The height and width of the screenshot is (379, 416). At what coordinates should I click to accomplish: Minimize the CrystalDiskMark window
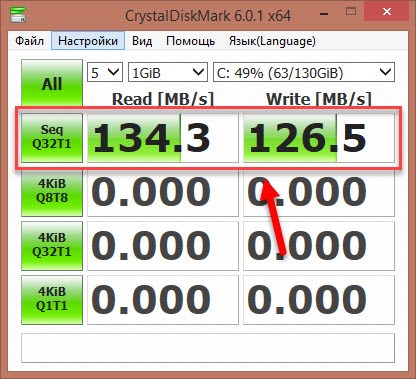pos(324,13)
